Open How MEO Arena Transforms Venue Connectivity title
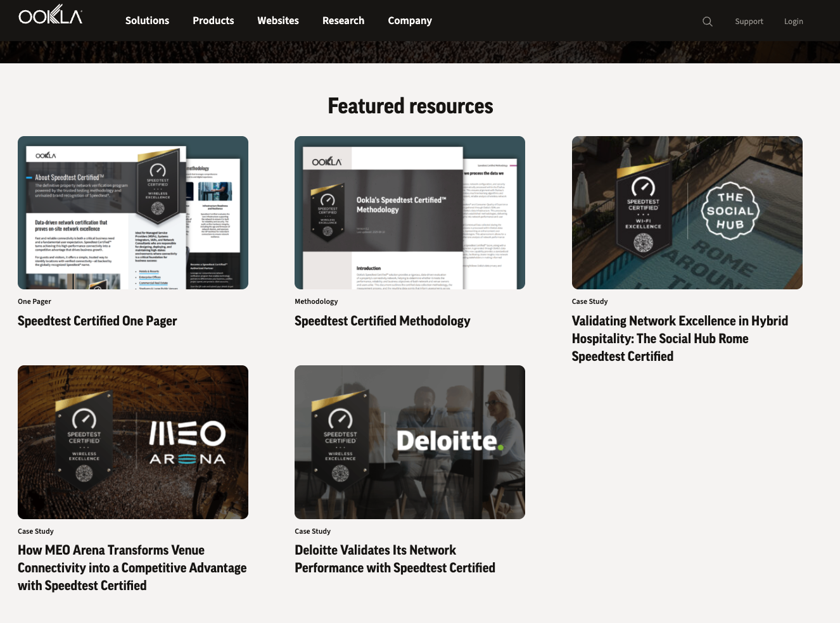 point(132,568)
